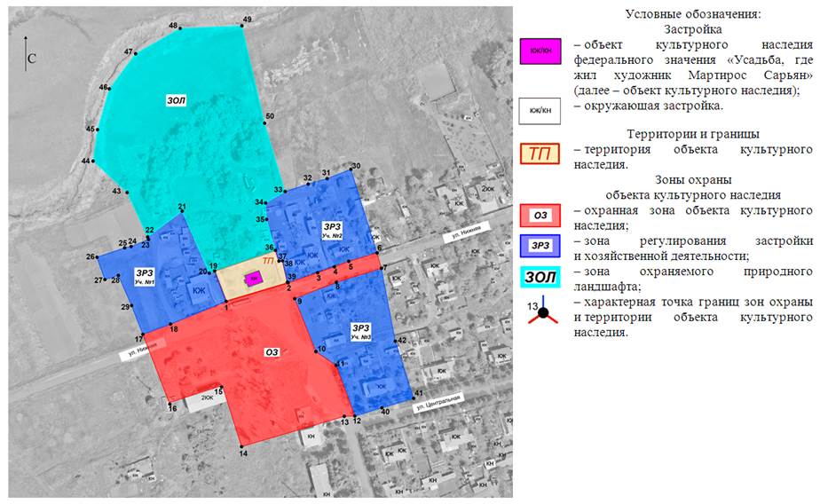
Task: Click the orange ТП label on the map
Action: (268, 260)
